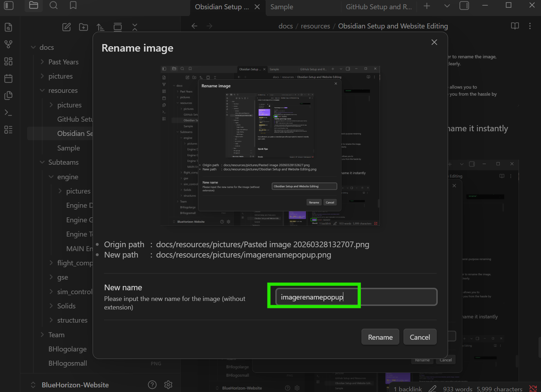Toggle the right sidebar icon
Image resolution: width=541 pixels, height=392 pixels.
tap(464, 6)
